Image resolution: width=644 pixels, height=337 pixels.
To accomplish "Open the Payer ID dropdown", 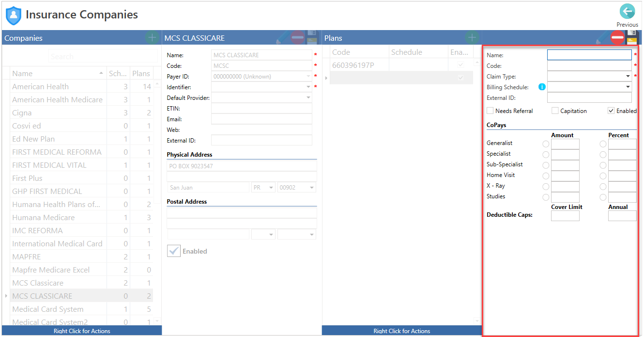I will (x=308, y=77).
